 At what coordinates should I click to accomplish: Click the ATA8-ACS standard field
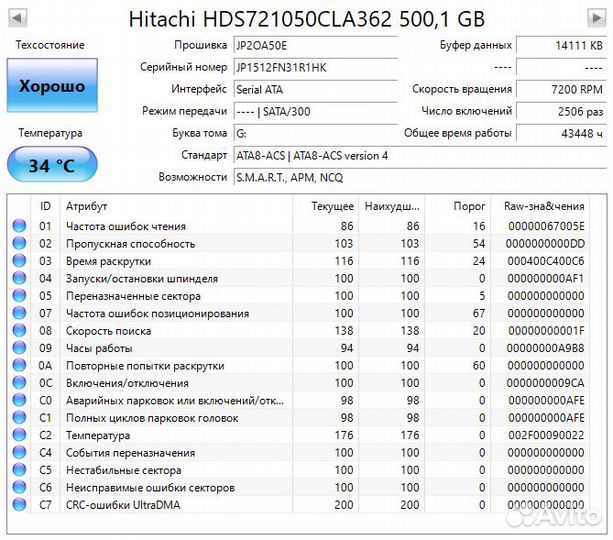(420, 156)
